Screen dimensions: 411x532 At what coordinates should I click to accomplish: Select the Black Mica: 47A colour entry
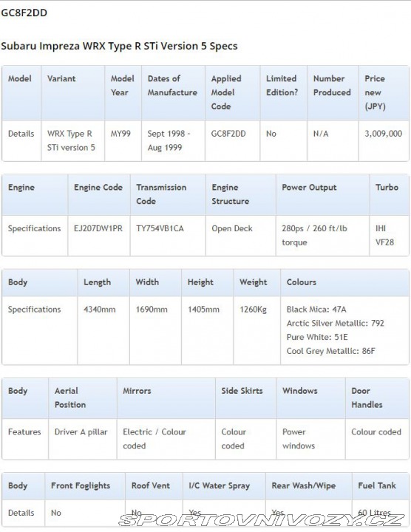[x=316, y=310]
